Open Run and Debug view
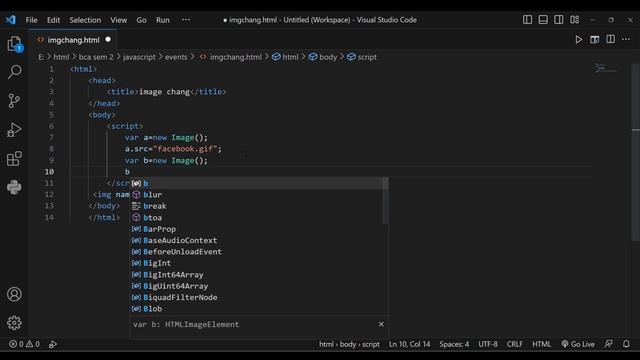The width and height of the screenshot is (640, 360). pos(14,130)
